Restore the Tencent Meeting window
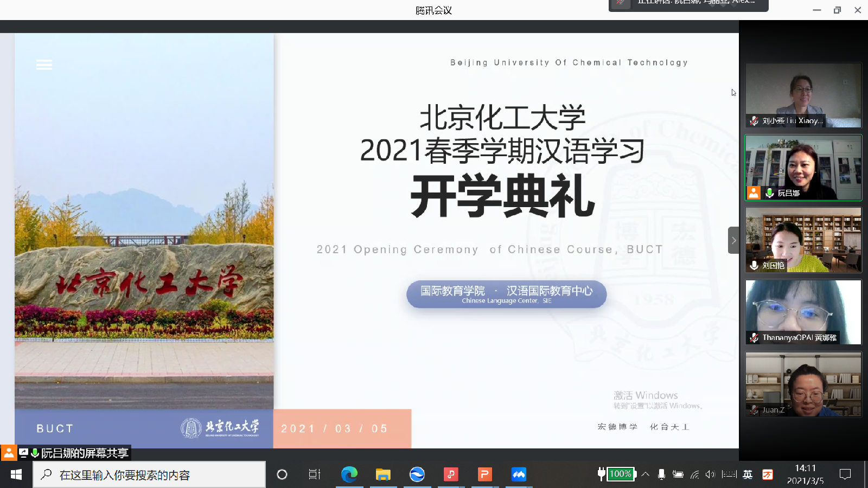Image resolution: width=868 pixels, height=488 pixels. pyautogui.click(x=837, y=10)
